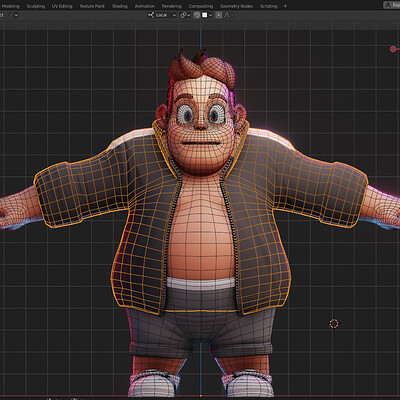Image resolution: width=400 pixels, height=400 pixels.
Task: Expand the snapping options arrow
Action: pyautogui.click(x=211, y=15)
